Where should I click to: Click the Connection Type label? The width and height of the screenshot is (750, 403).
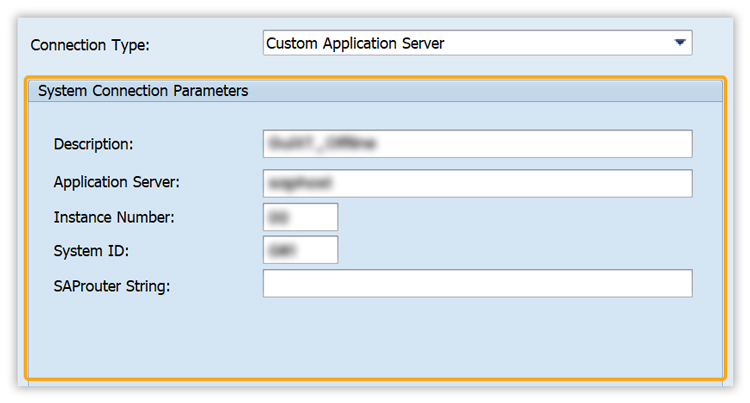90,45
